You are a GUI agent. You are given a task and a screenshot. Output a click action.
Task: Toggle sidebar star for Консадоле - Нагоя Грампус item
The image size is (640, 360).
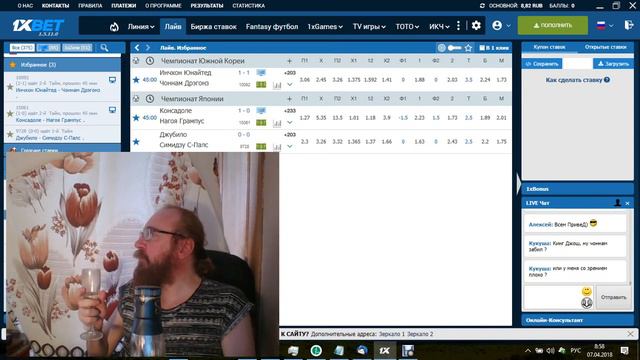[x=10, y=113]
